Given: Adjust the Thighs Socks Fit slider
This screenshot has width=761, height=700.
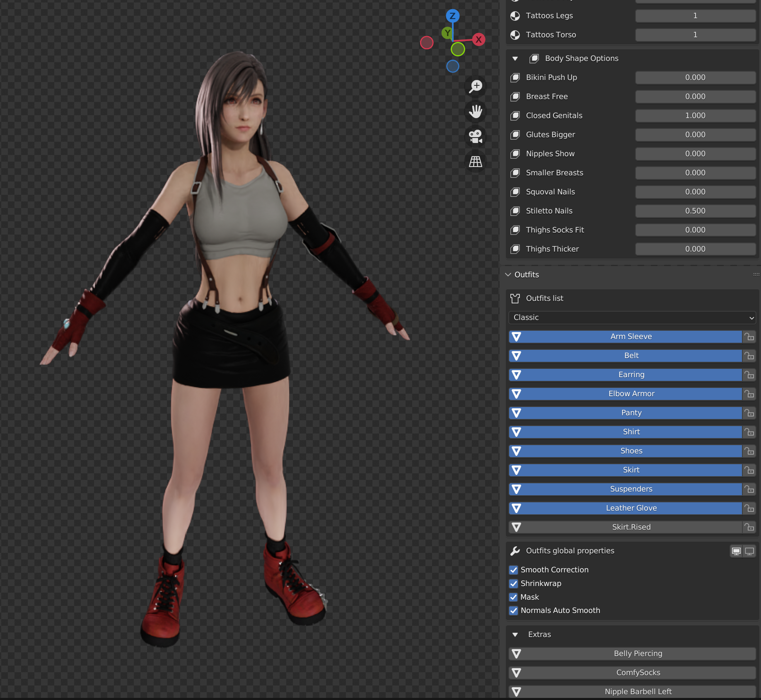Looking at the screenshot, I should [696, 230].
